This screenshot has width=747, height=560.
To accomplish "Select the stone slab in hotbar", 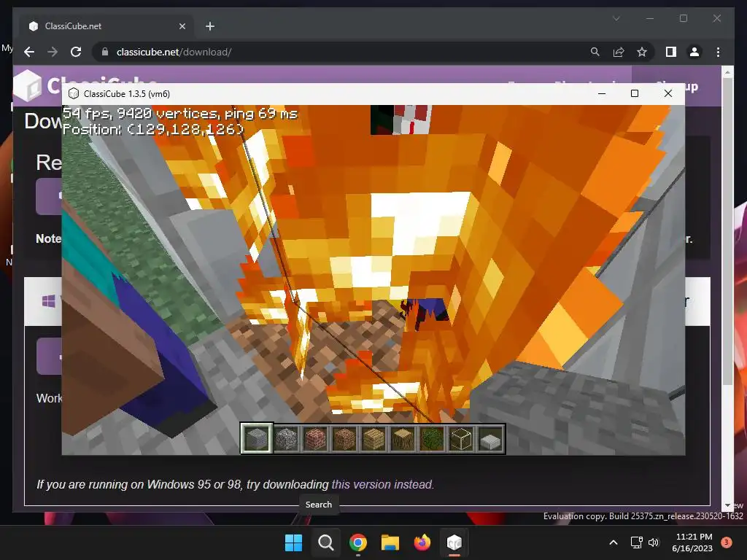I will tap(490, 438).
